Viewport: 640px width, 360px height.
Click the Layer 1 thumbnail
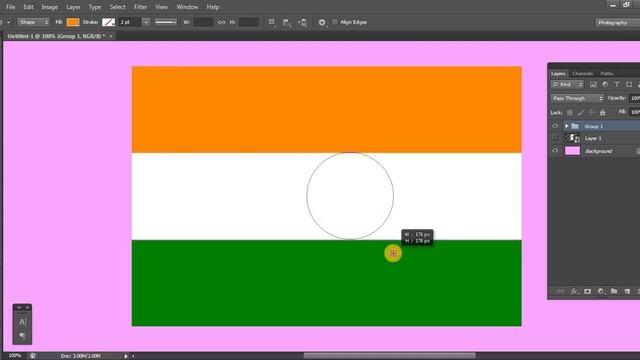coord(572,138)
